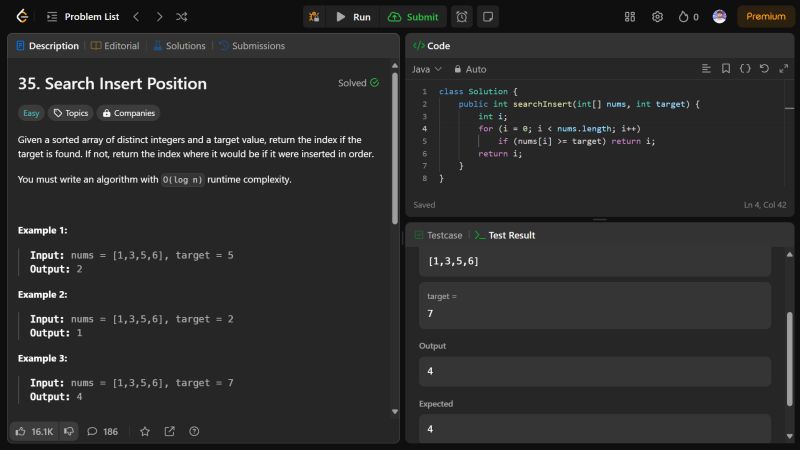Image resolution: width=800 pixels, height=450 pixels.
Task: Switch to the Description tab
Action: point(47,46)
